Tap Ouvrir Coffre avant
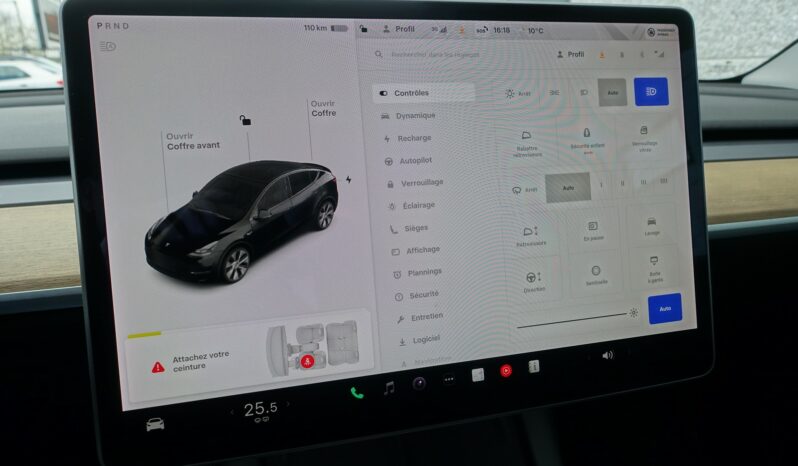798x466 pixels. tap(193, 141)
